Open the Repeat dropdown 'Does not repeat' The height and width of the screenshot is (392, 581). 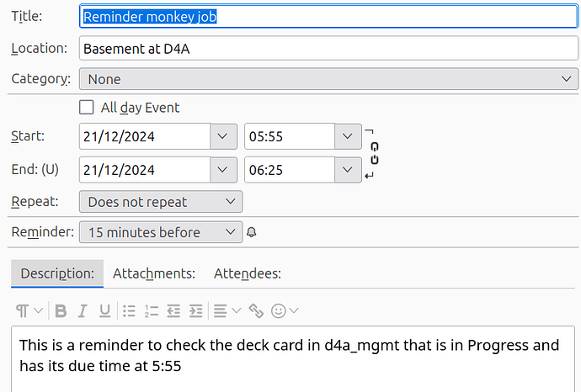pos(161,202)
